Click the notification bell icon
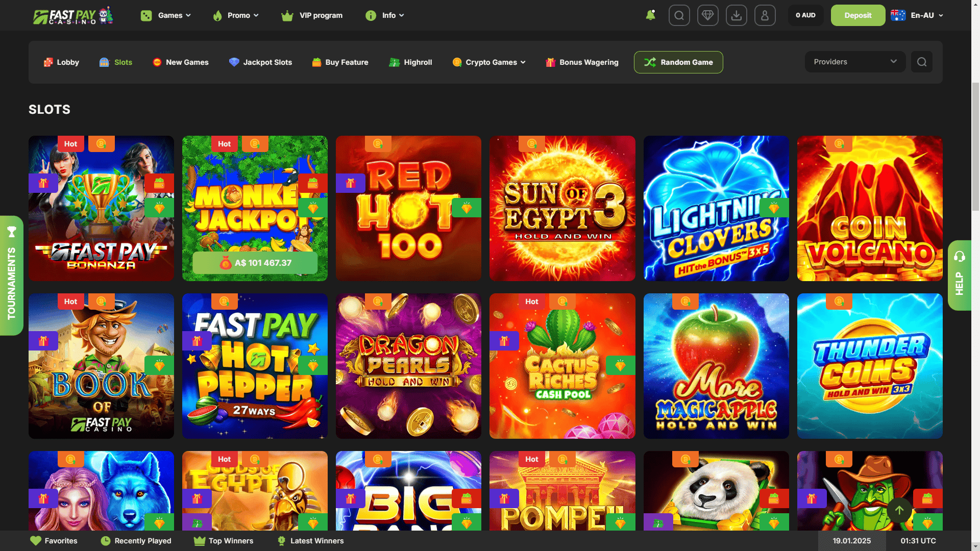Viewport: 980px width, 551px height. pos(650,15)
